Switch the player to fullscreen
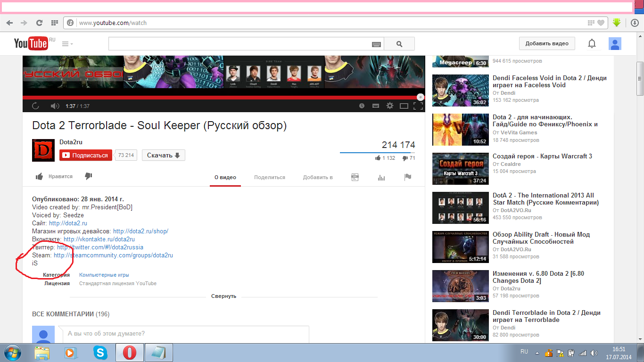The image size is (644, 362). (x=417, y=106)
